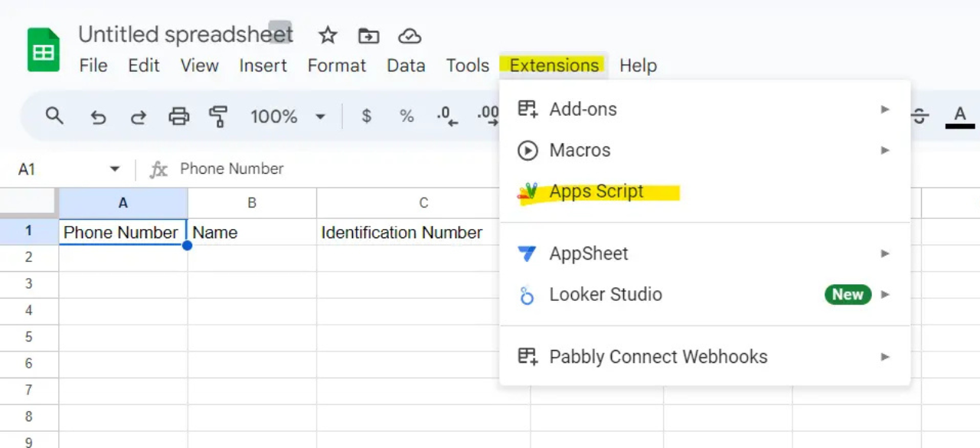
Task: Select row 8 header
Action: (29, 417)
